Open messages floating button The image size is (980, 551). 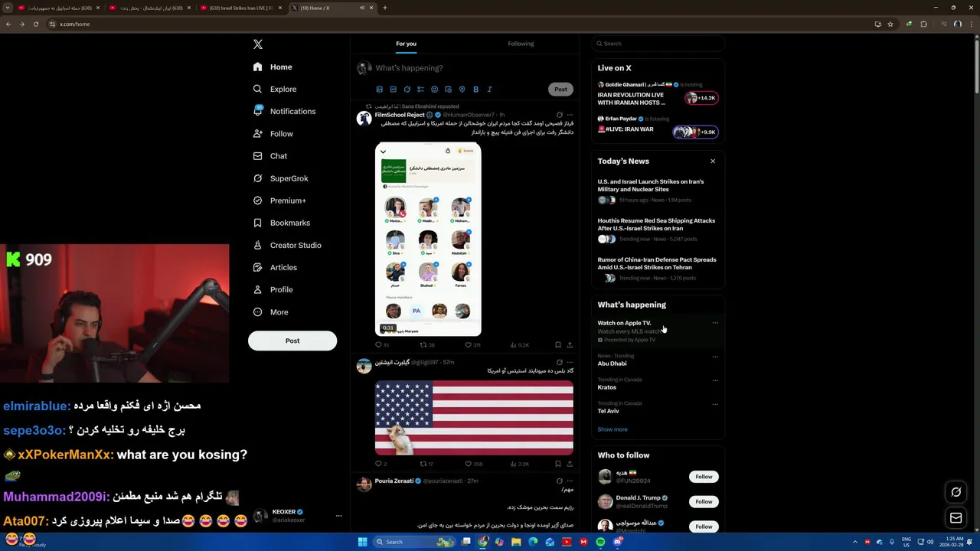[x=956, y=518]
